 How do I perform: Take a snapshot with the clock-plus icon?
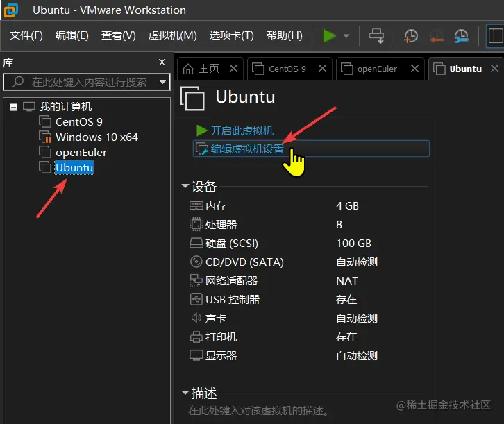(410, 35)
